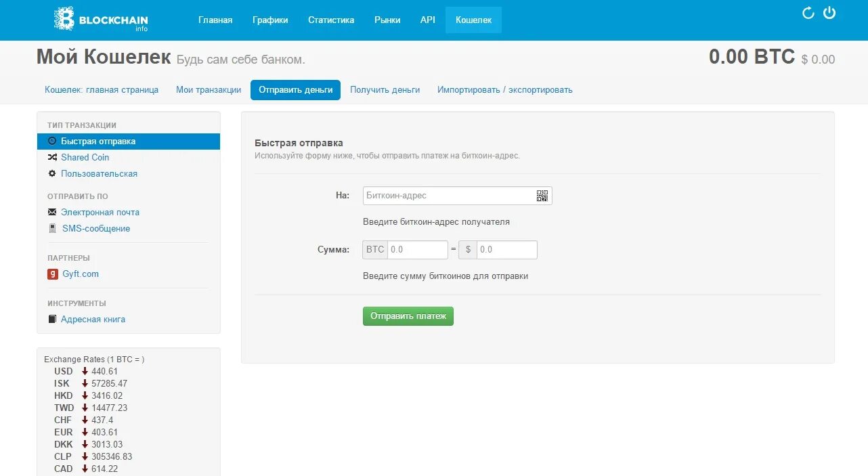This screenshot has height=476, width=868.
Task: Choose Пользовательская transaction type
Action: (99, 173)
